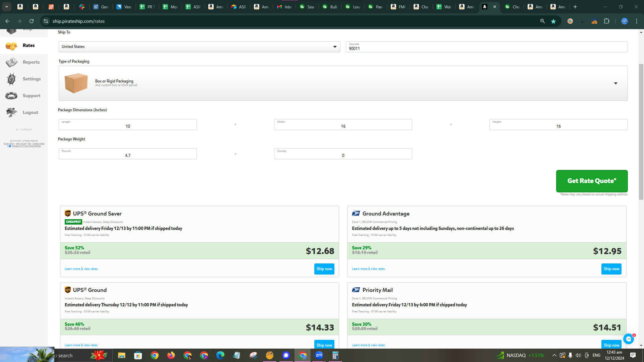Click the Reports map icon
The image size is (644, 362).
coord(11,62)
